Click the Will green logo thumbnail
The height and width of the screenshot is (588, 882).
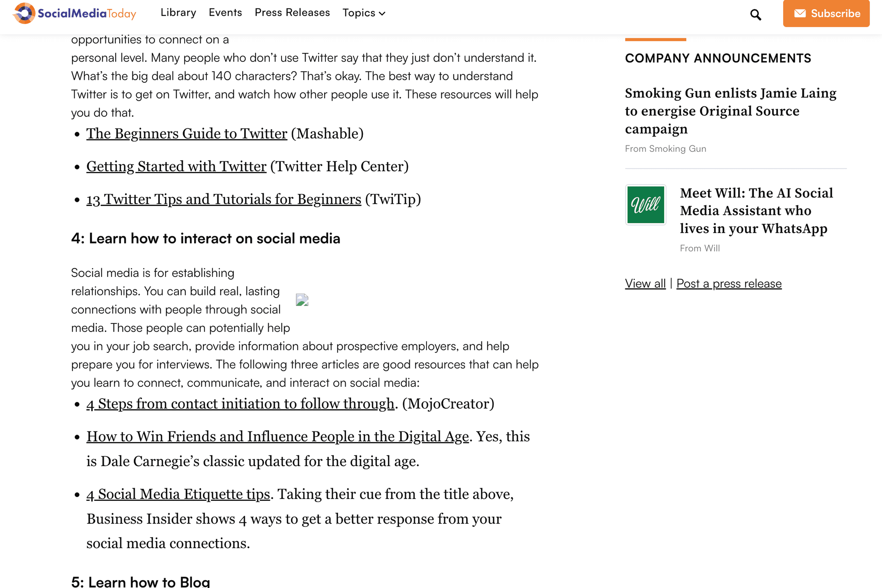click(x=646, y=205)
